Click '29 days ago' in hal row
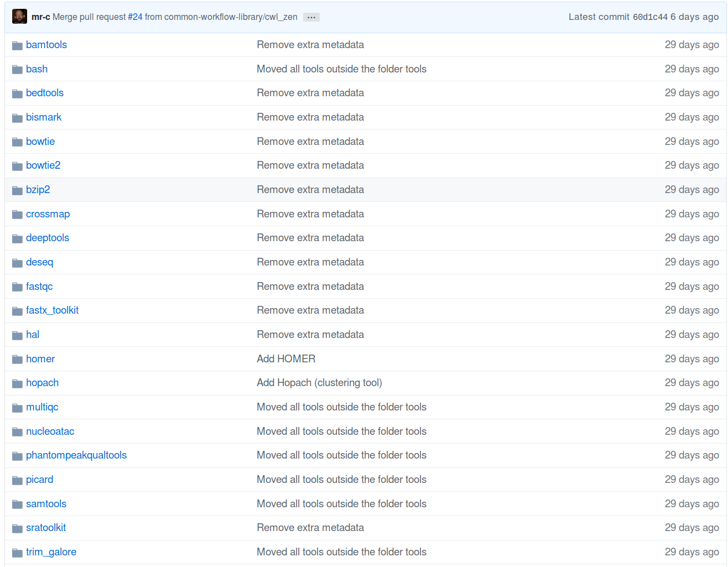 (691, 335)
